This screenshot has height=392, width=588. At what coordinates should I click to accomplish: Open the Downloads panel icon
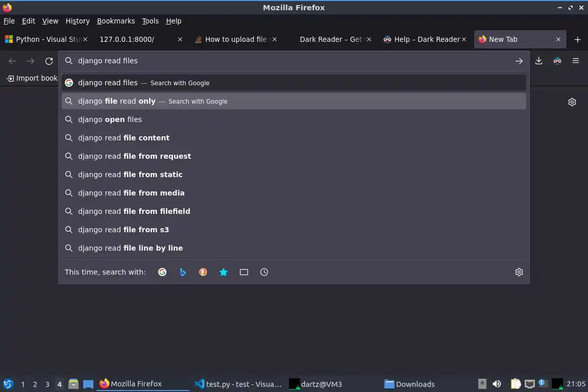[x=539, y=61]
